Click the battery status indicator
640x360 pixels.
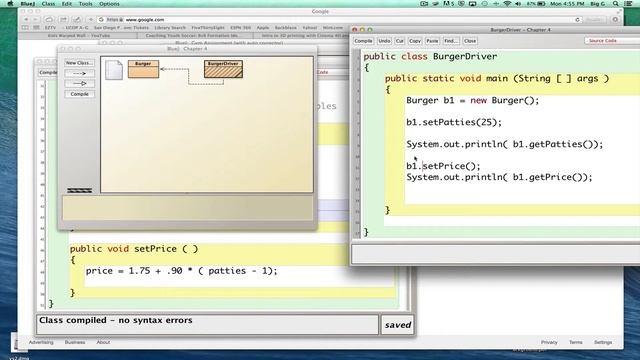(x=536, y=4)
